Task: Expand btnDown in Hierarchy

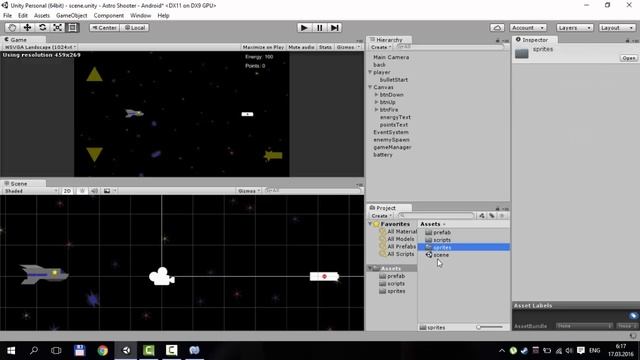Action: point(376,95)
